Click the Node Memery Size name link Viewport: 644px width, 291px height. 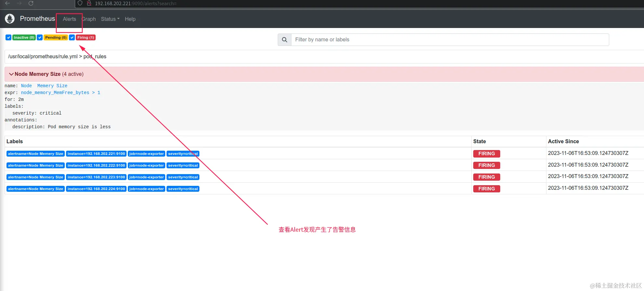click(x=44, y=86)
